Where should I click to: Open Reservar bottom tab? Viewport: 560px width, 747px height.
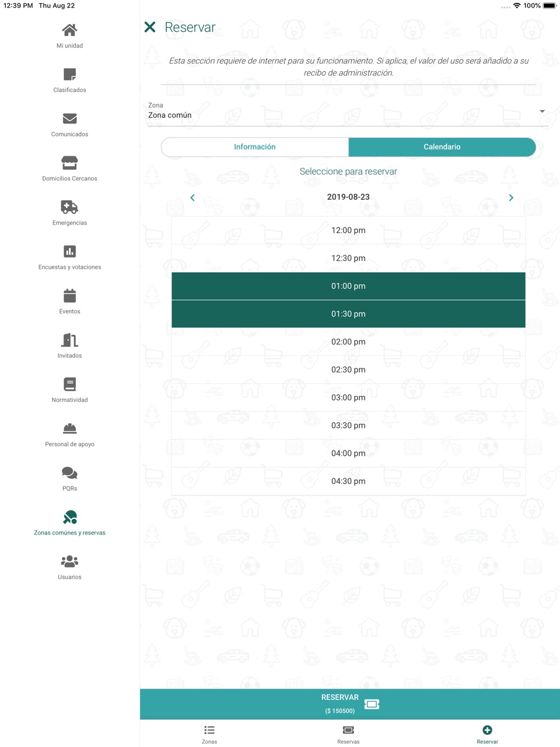click(487, 734)
